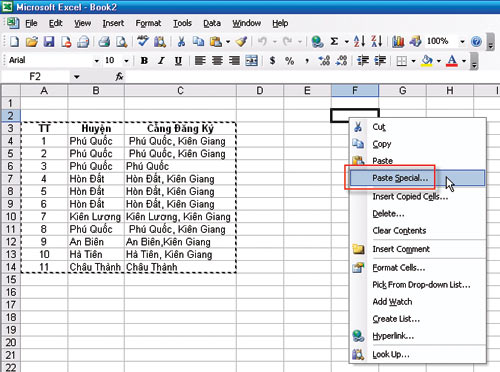Apply the yellow Fill Color bucket
The width and height of the screenshot is (500, 372).
[427, 61]
